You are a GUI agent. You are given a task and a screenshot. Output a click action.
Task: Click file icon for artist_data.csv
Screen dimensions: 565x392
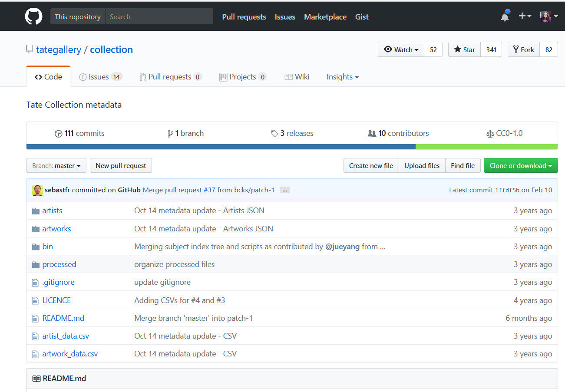pyautogui.click(x=35, y=336)
